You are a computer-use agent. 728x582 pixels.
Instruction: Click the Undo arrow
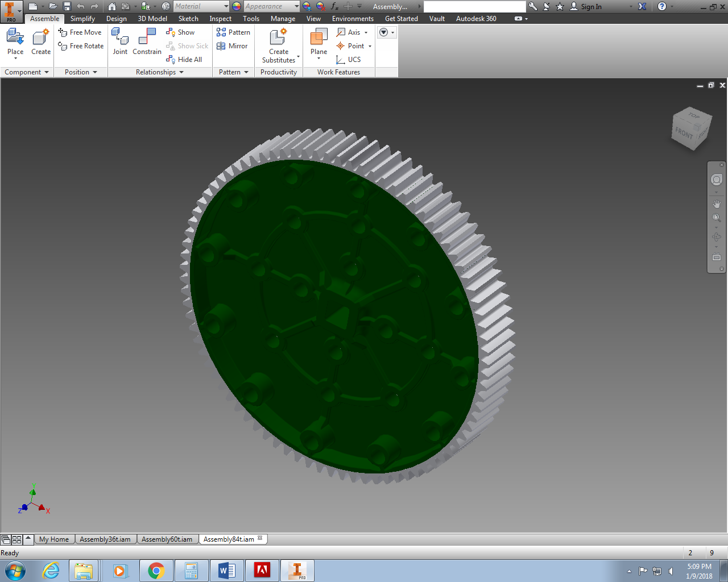click(x=81, y=6)
